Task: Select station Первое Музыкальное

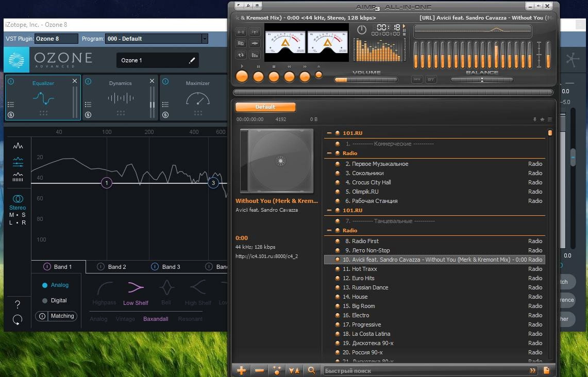Action: tap(434, 164)
